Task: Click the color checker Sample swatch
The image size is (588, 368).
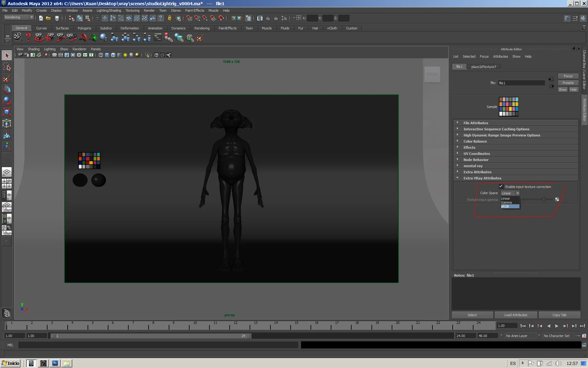Action: pyautogui.click(x=508, y=106)
